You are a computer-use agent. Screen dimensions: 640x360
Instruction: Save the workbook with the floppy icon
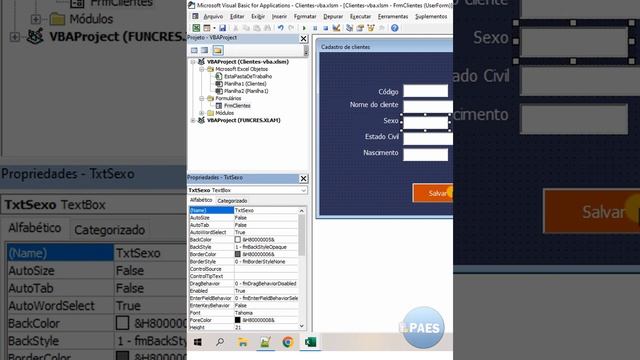[x=222, y=28]
